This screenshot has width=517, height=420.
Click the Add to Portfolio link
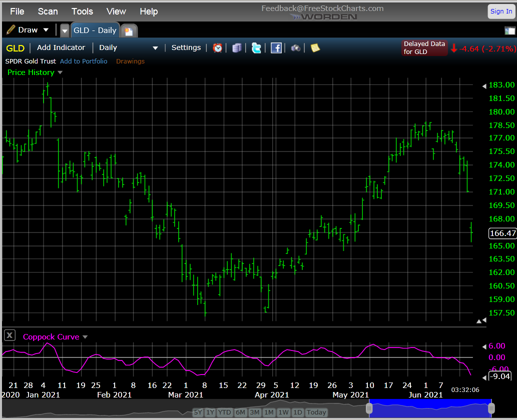coord(84,61)
